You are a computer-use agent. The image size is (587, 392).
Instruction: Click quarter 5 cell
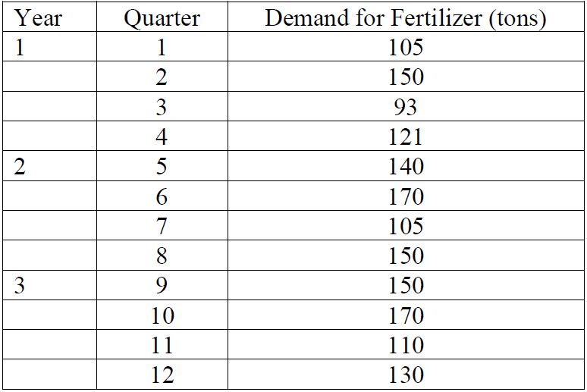[x=162, y=167]
